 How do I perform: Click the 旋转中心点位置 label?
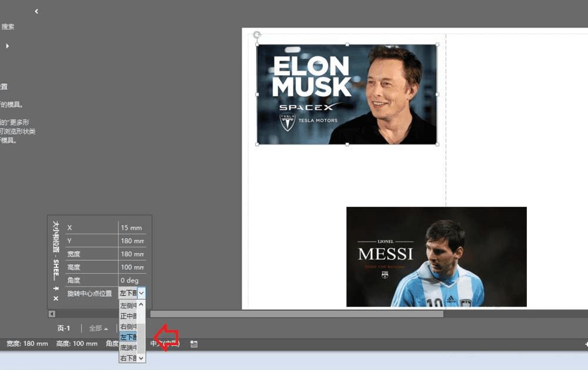[89, 293]
